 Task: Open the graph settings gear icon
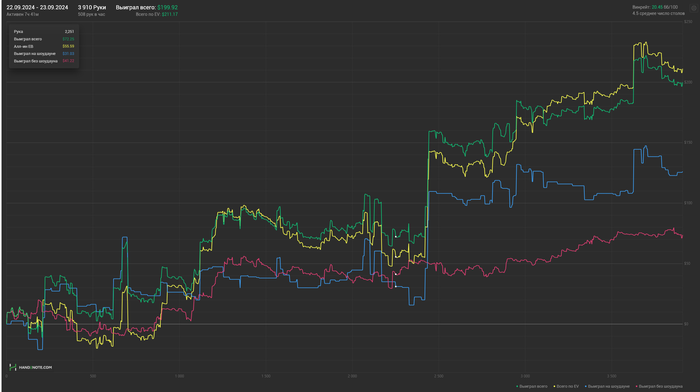[x=694, y=8]
